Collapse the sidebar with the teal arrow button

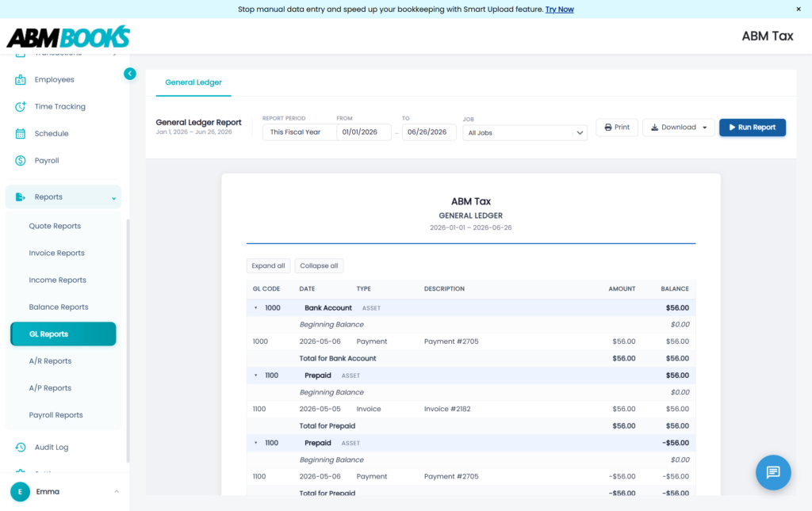(x=130, y=74)
